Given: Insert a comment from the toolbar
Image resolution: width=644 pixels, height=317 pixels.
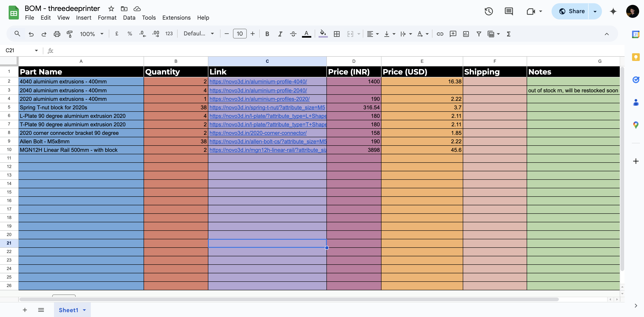Looking at the screenshot, I should pyautogui.click(x=453, y=34).
